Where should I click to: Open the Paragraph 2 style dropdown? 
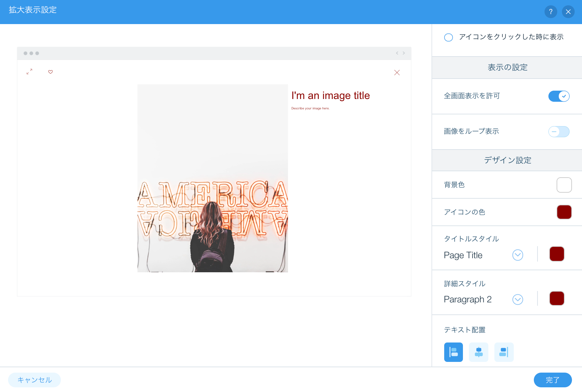click(517, 299)
